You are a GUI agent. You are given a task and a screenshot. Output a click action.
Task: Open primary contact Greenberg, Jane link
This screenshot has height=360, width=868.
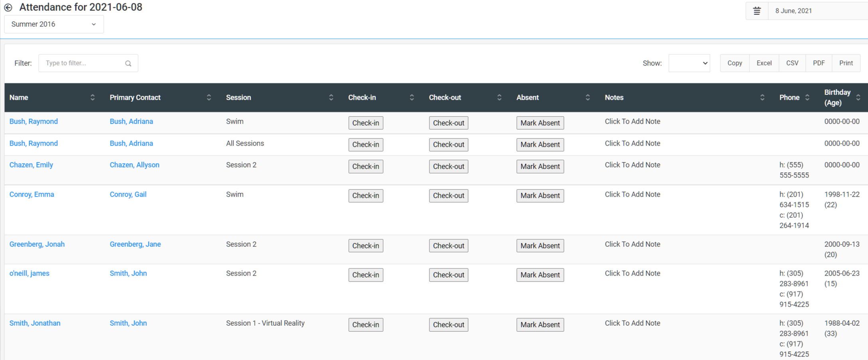pyautogui.click(x=135, y=244)
